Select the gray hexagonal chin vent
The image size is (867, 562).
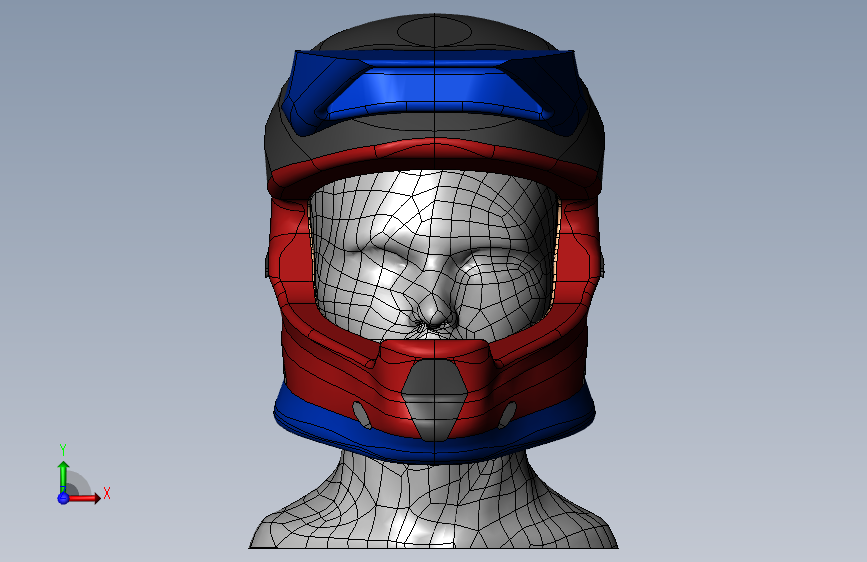[x=435, y=399]
